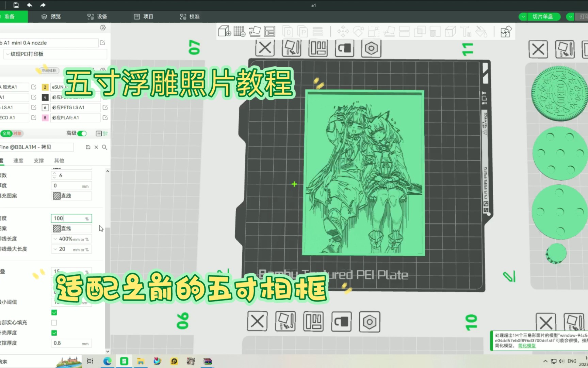Screen dimensions: 588x368
Task: Click the Add cube primitive icon
Action: tap(225, 31)
